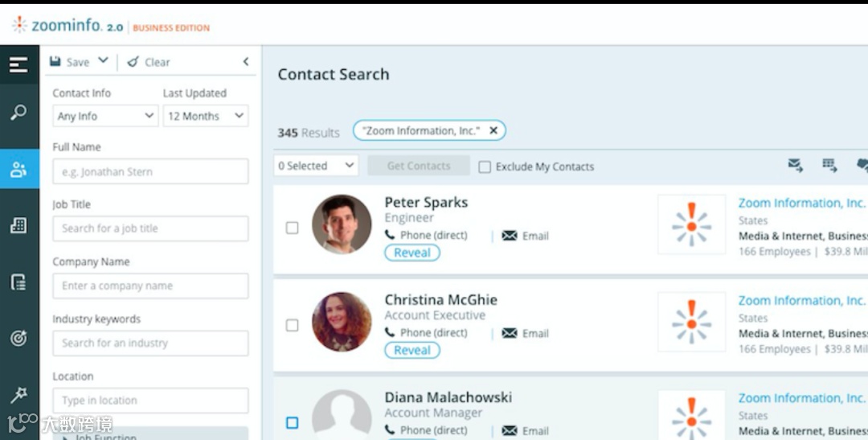Open the 0 Selected dropdown
Image resolution: width=868 pixels, height=440 pixels.
pos(316,166)
